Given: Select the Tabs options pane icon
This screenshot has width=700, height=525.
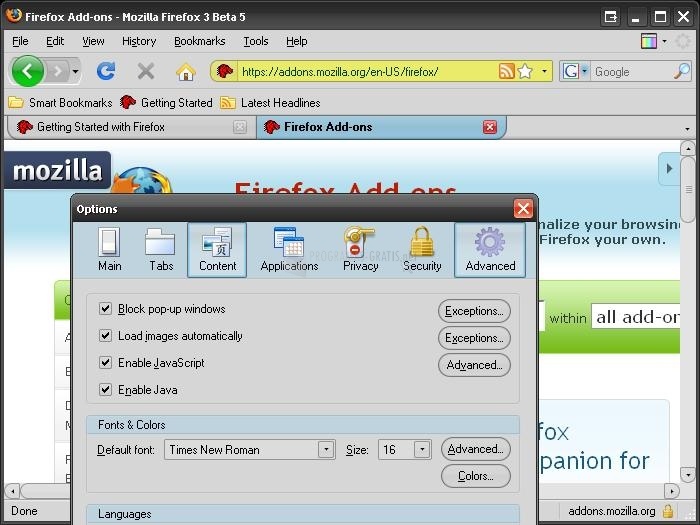Looking at the screenshot, I should 161,250.
